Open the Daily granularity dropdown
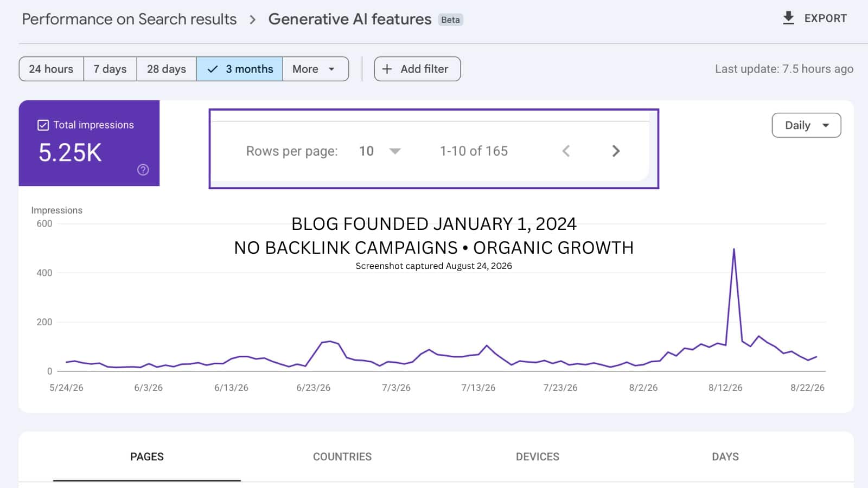This screenshot has width=868, height=488. (x=806, y=125)
